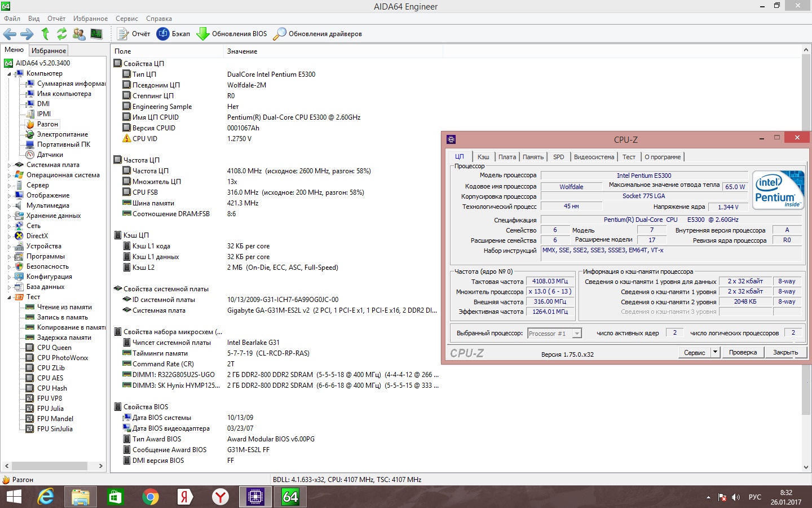Click the blue forward arrow in toolbar
Image resolution: width=812 pixels, height=508 pixels.
click(x=27, y=34)
